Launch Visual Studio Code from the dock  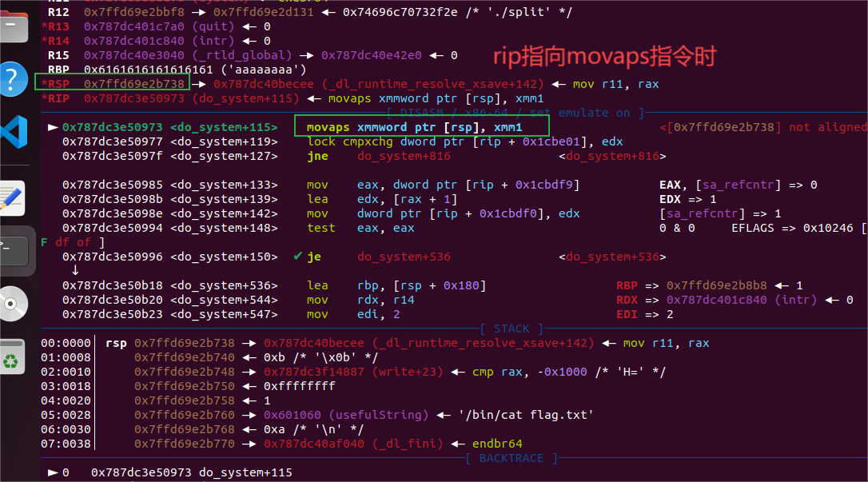(14, 132)
